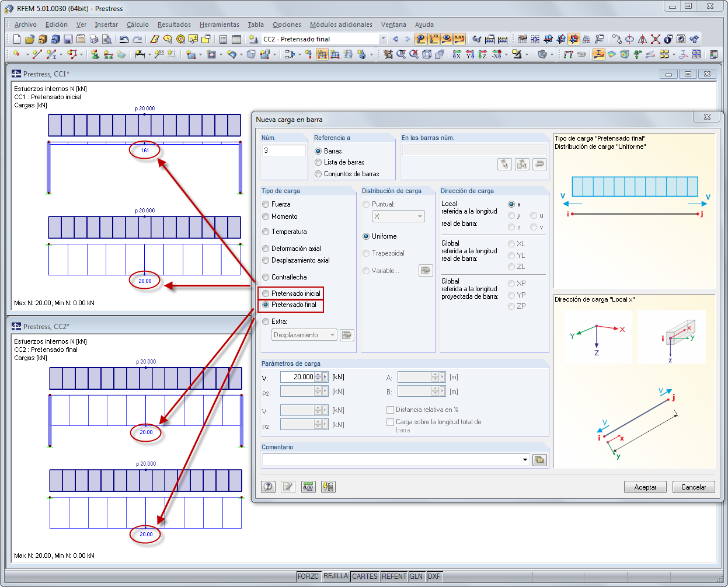
Task: Open the Ventana menu
Action: coord(393,25)
